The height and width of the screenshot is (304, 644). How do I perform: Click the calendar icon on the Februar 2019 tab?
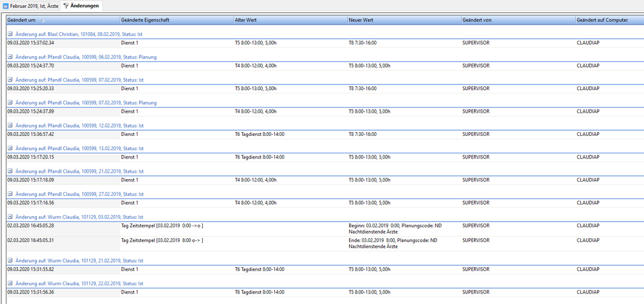point(6,5)
